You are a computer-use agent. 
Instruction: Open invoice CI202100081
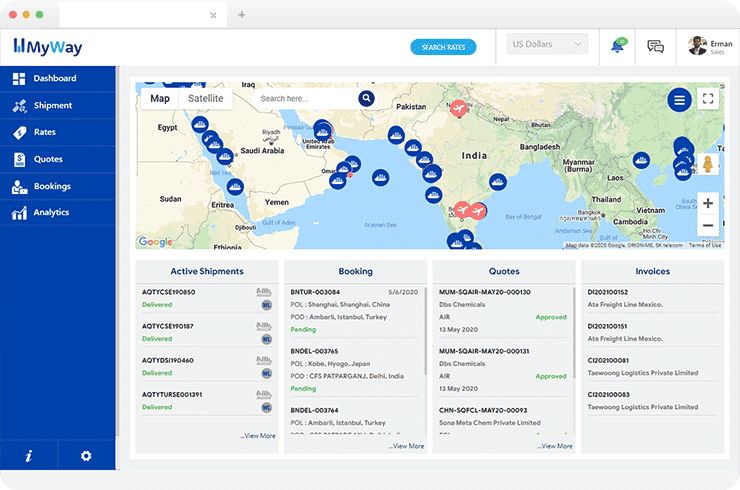[608, 360]
